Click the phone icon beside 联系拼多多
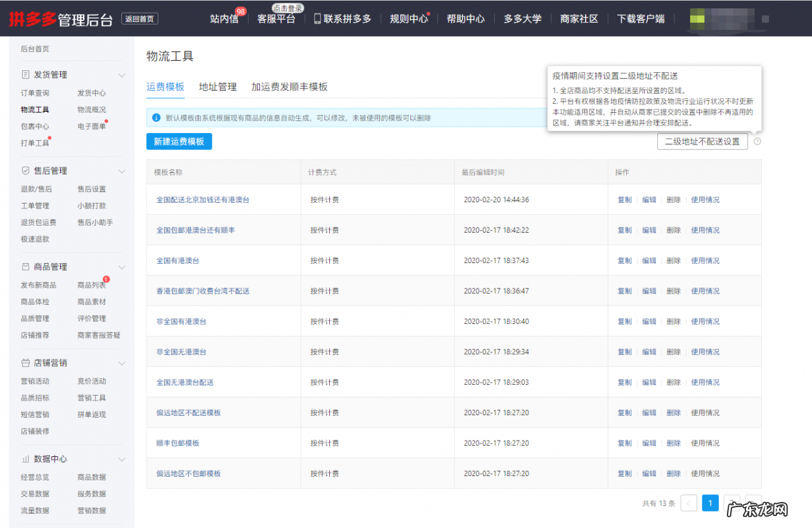Viewport: 812px width, 528px height. pos(317,19)
